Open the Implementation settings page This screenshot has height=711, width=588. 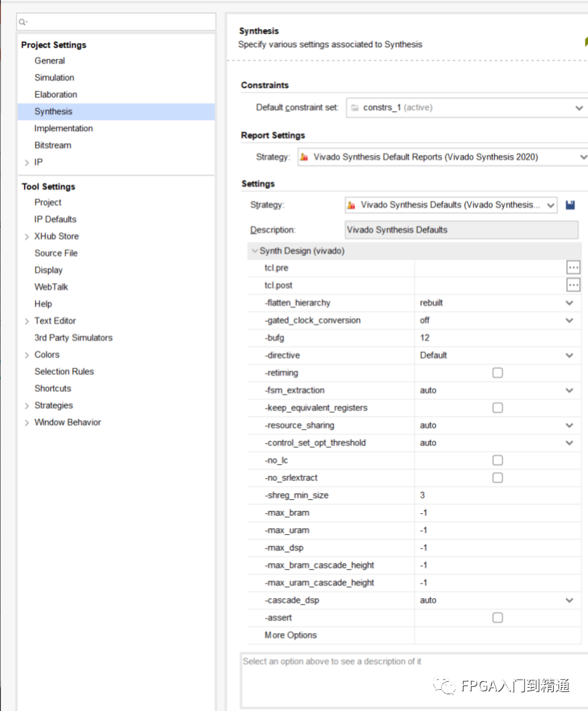pos(63,128)
